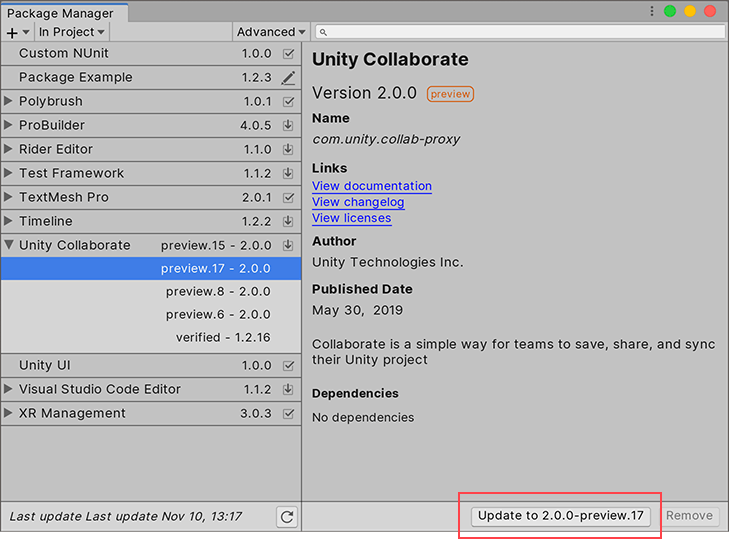Open the window options kebab menu
The height and width of the screenshot is (550, 729).
(x=652, y=11)
